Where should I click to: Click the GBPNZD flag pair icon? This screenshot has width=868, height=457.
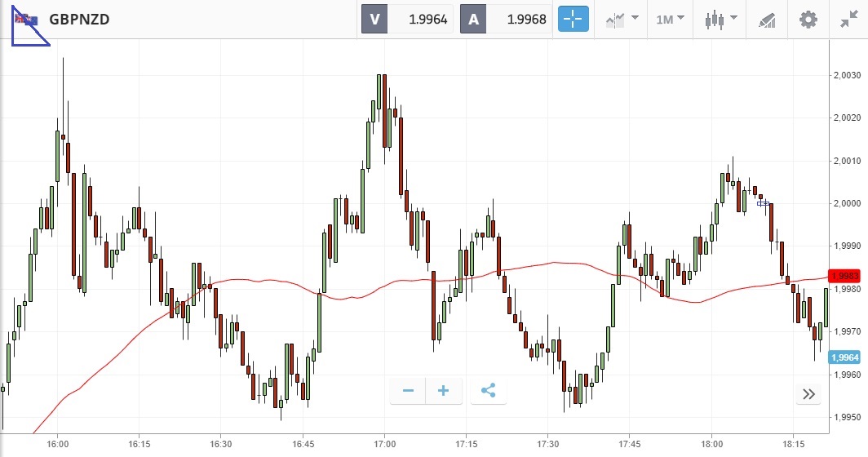coord(26,20)
